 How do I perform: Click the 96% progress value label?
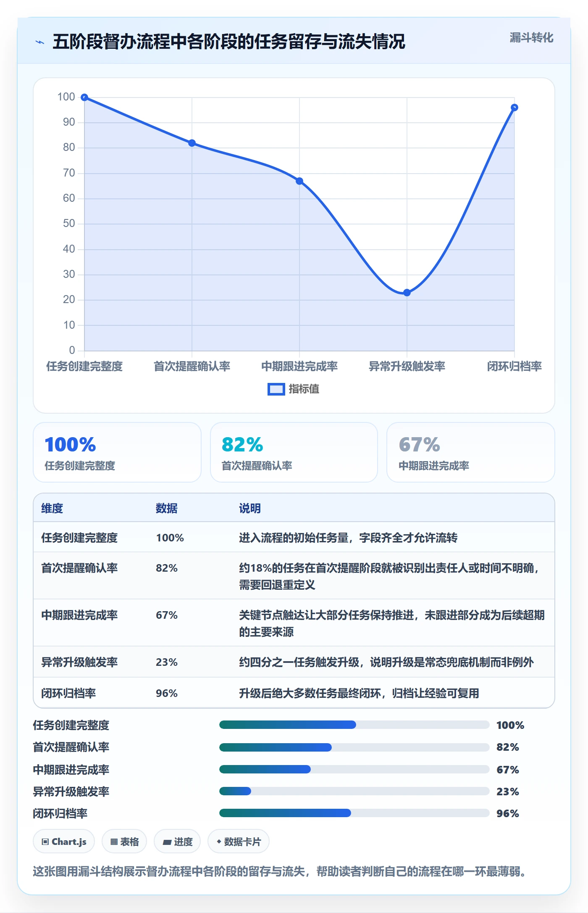pyautogui.click(x=508, y=813)
